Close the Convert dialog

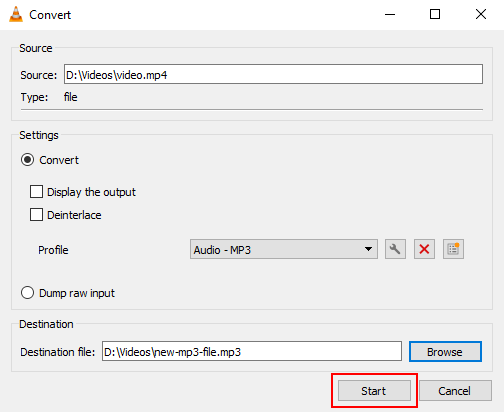pyautogui.click(x=481, y=14)
